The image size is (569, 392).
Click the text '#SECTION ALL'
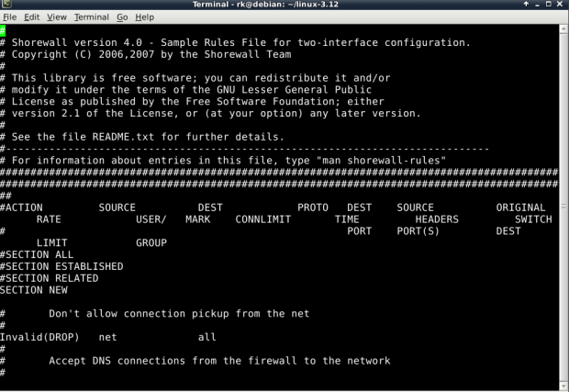tap(37, 254)
